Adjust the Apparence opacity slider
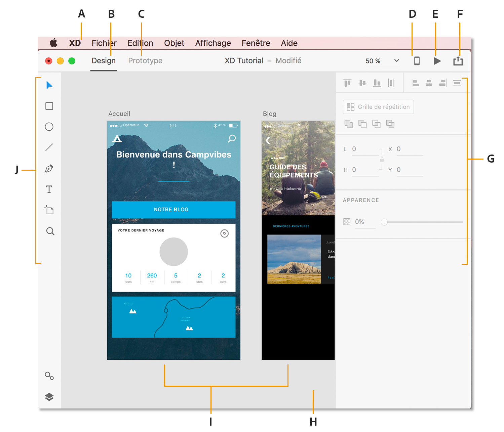 pyautogui.click(x=384, y=222)
